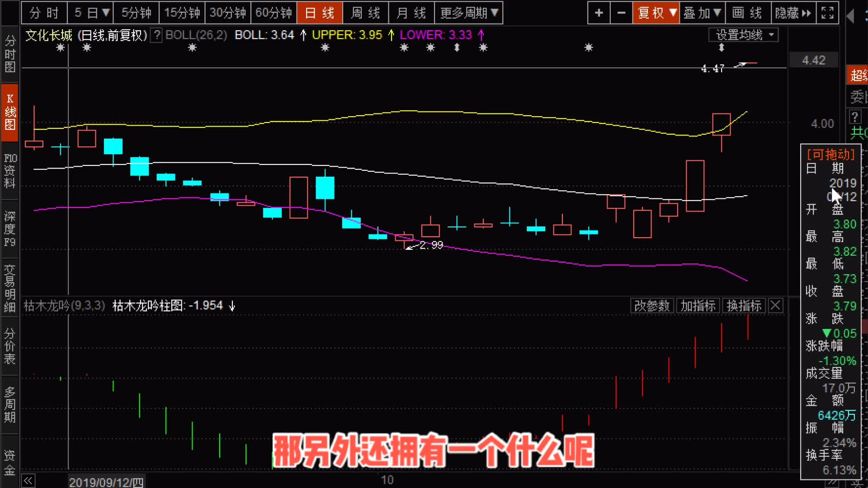Open the 复权 adjustment dropdown
This screenshot has width=868, height=488.
[656, 13]
